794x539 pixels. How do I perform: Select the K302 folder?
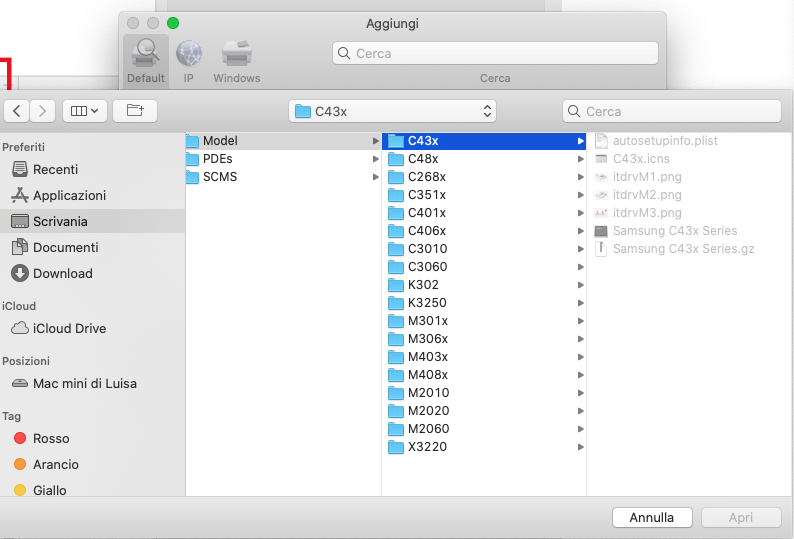[484, 285]
